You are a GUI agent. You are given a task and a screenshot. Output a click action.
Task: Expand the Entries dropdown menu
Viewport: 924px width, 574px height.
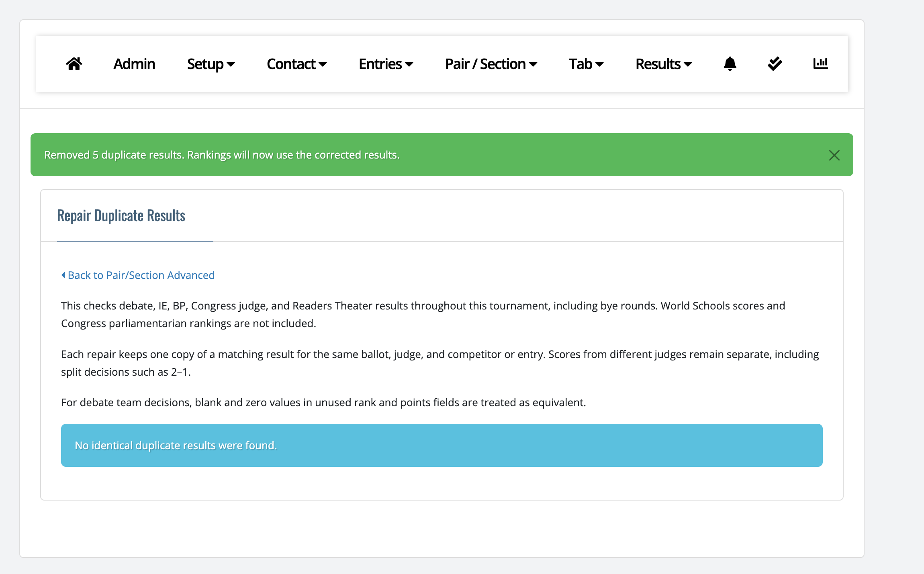click(386, 64)
